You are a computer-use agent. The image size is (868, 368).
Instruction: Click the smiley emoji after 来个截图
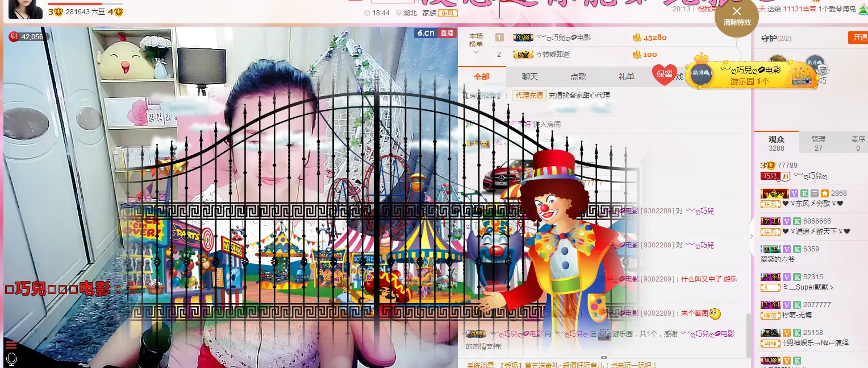715,313
